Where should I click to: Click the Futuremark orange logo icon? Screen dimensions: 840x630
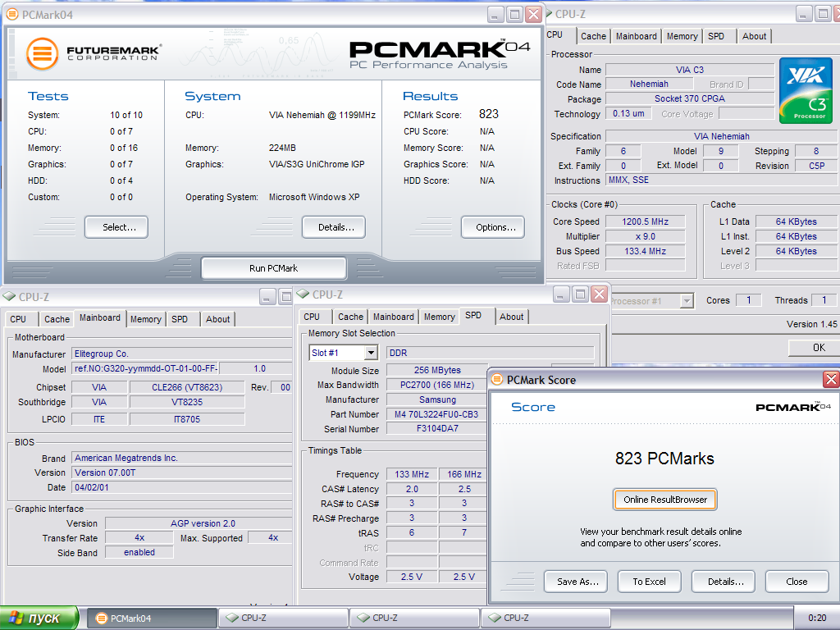pyautogui.click(x=43, y=53)
